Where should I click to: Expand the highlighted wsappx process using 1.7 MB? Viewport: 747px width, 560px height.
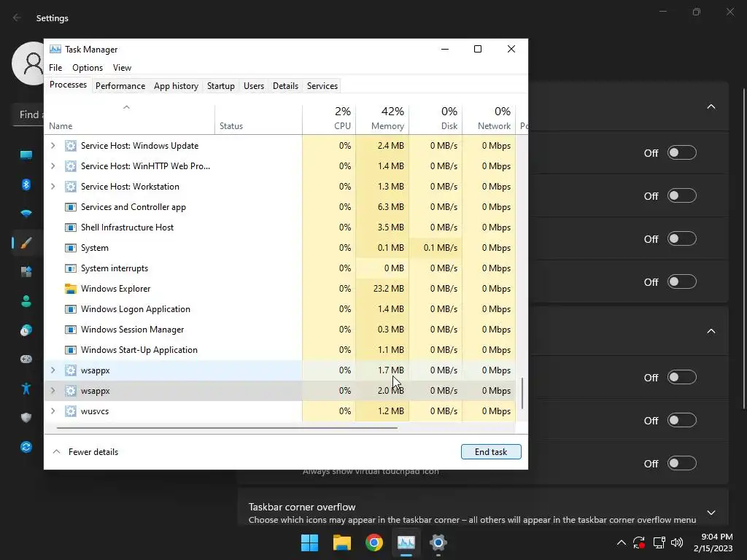(x=53, y=370)
